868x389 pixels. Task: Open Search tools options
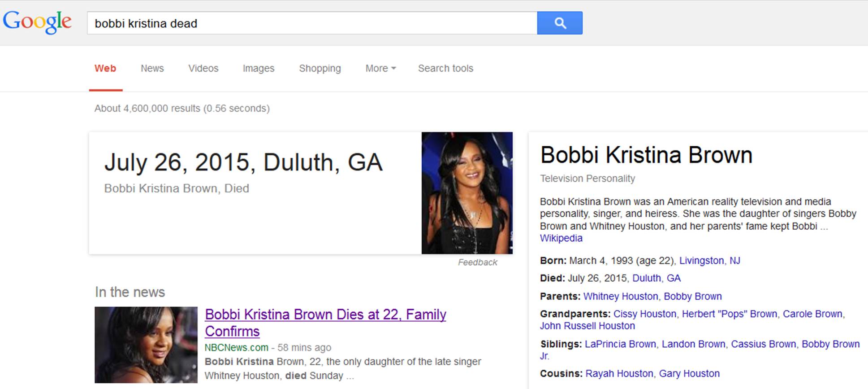pos(445,68)
